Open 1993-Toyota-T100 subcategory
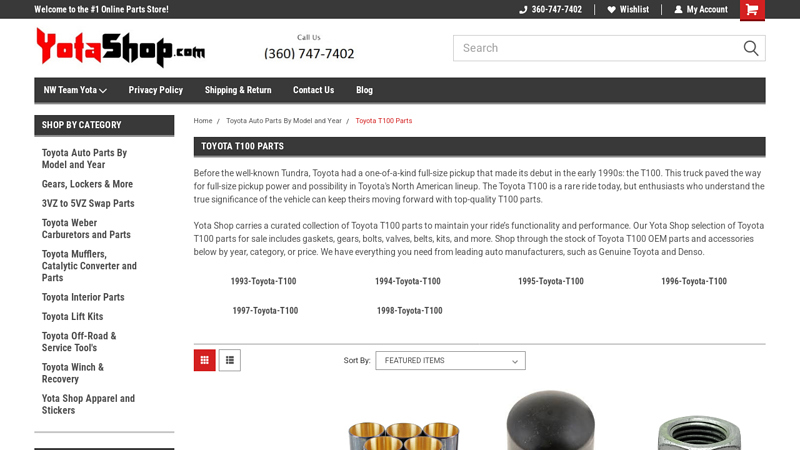Viewport: 800px width, 450px height. tap(263, 281)
